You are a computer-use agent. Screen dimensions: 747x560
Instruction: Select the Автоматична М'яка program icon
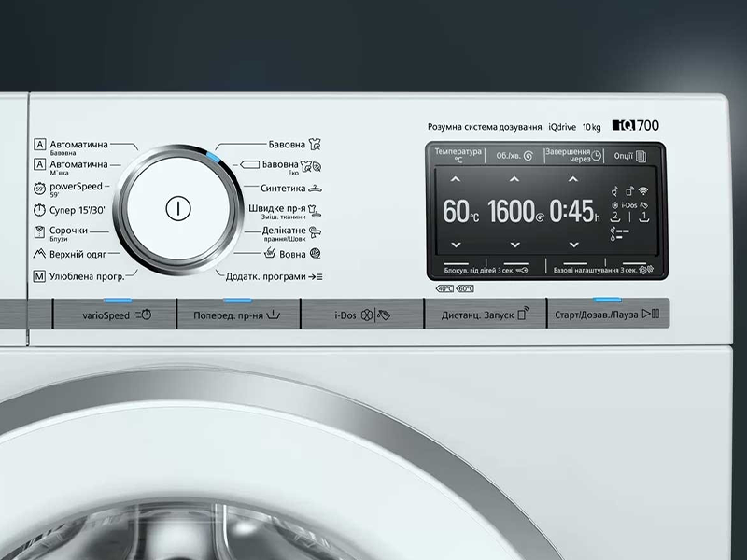click(40, 164)
